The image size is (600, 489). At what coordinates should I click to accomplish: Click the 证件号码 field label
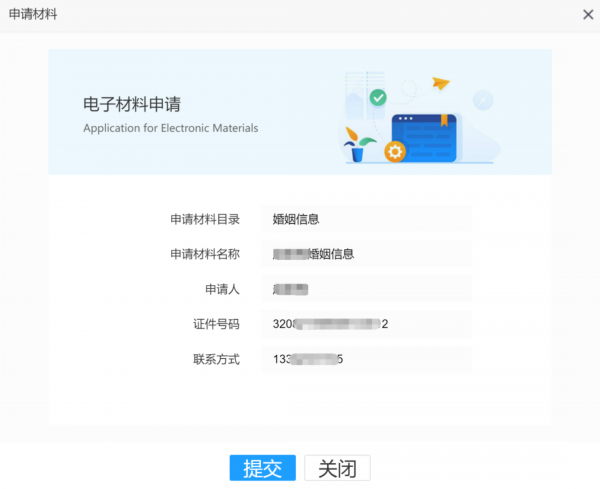point(216,324)
